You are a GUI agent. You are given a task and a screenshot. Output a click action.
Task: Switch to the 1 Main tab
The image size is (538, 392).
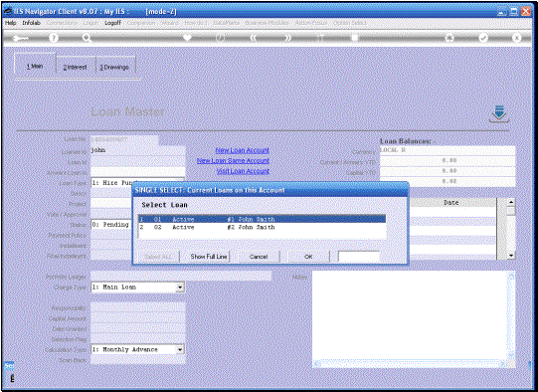click(35, 66)
